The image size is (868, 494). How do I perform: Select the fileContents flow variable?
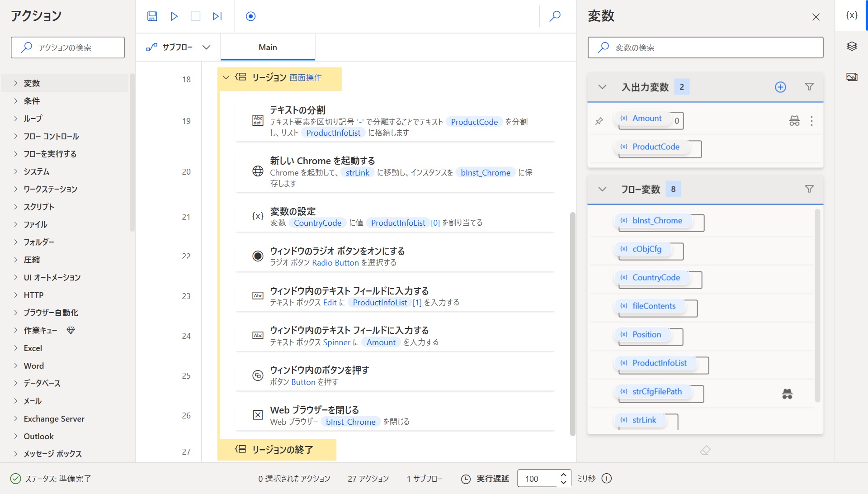pos(650,306)
